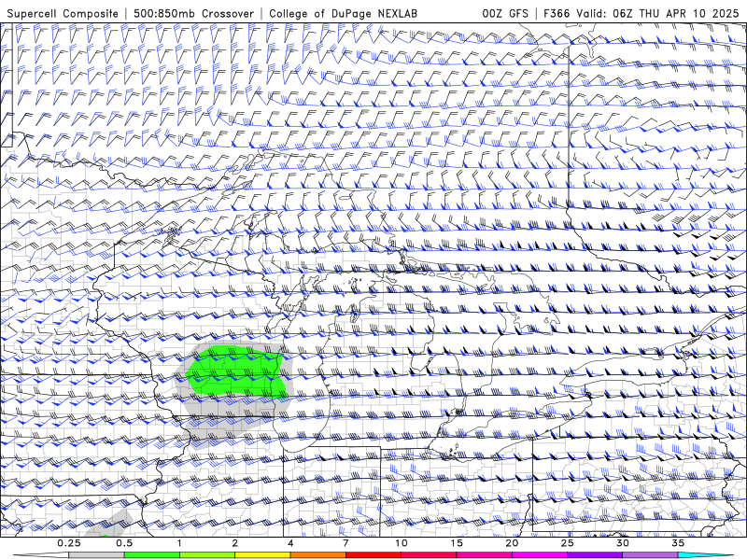
Task: Click the 0.5 colorbar label
Action: (124, 543)
